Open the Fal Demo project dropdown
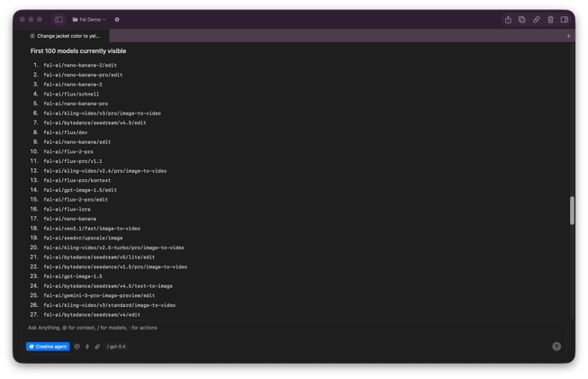This screenshot has width=588, height=379. [89, 20]
